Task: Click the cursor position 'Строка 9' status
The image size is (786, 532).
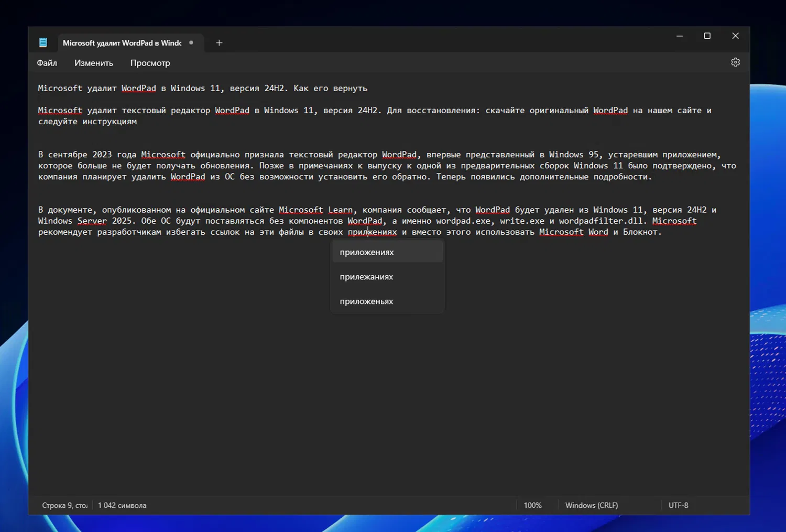Action: point(64,505)
